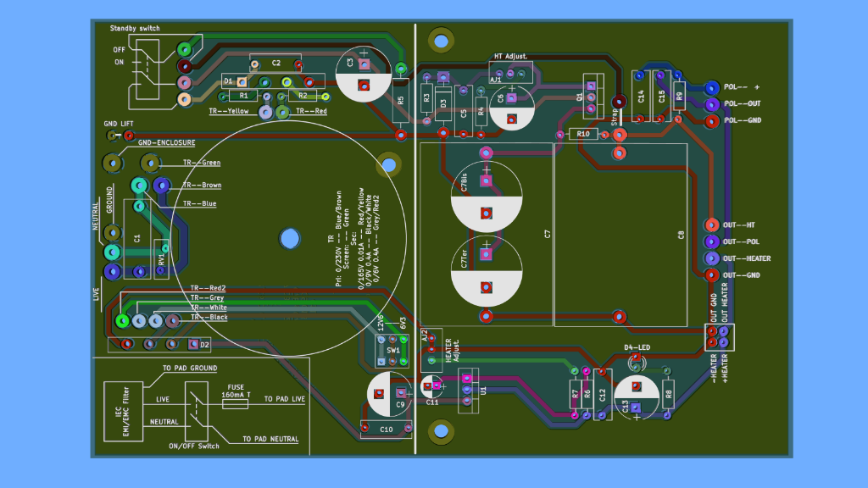
Task: Select the red GND LIFT pad
Action: (x=129, y=136)
